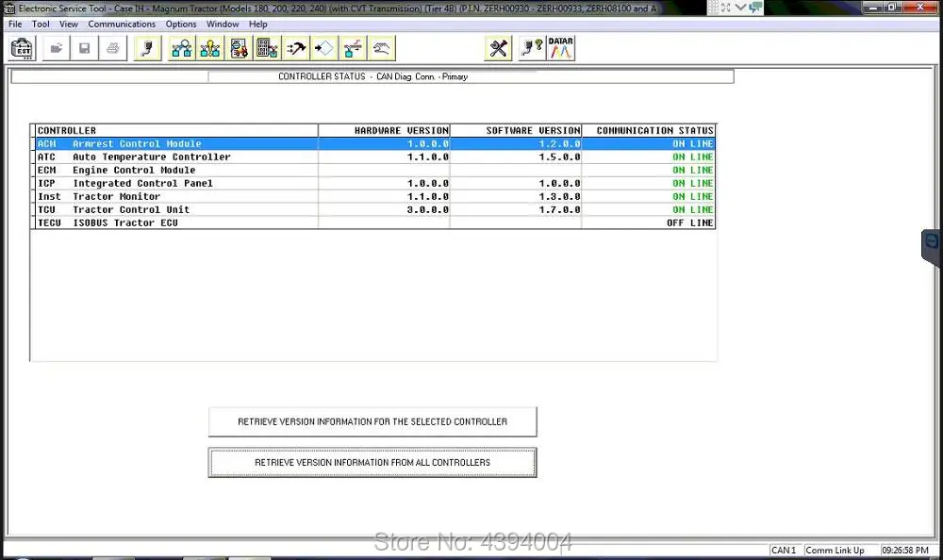This screenshot has height=560, width=943.
Task: Open the Window menu
Action: pyautogui.click(x=223, y=25)
